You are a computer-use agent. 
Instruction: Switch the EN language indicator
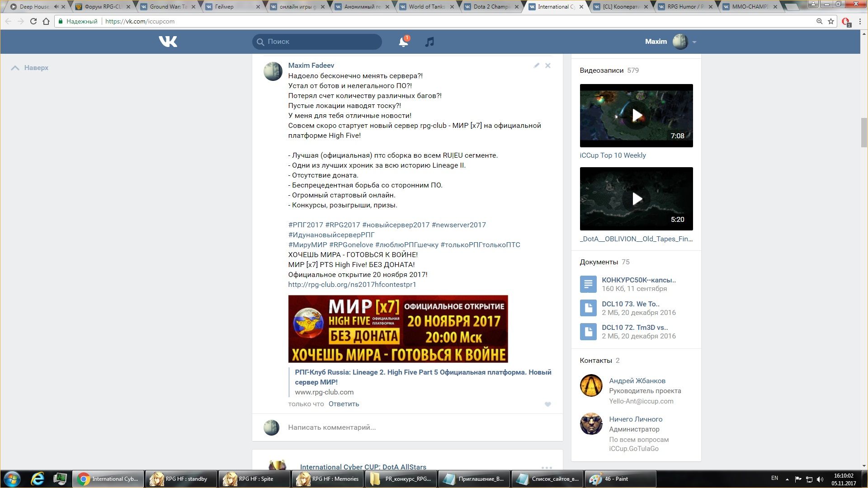pos(774,478)
